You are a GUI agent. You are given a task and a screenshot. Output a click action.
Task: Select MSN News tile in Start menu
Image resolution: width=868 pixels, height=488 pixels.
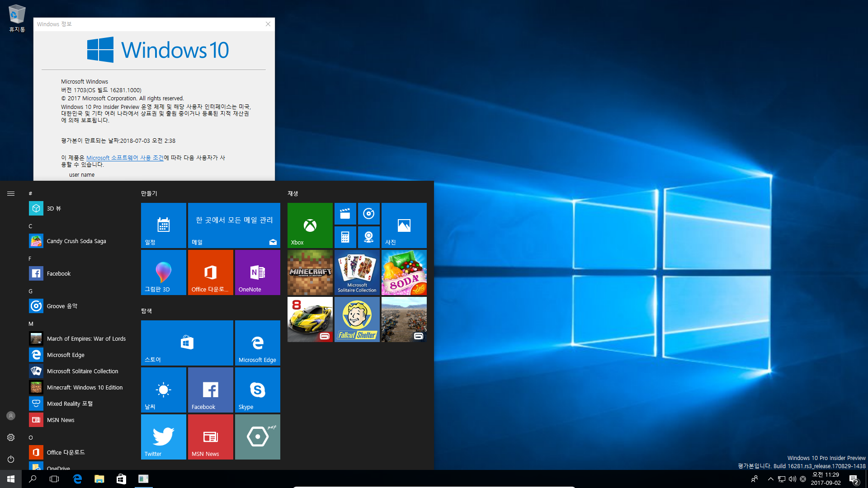point(210,437)
